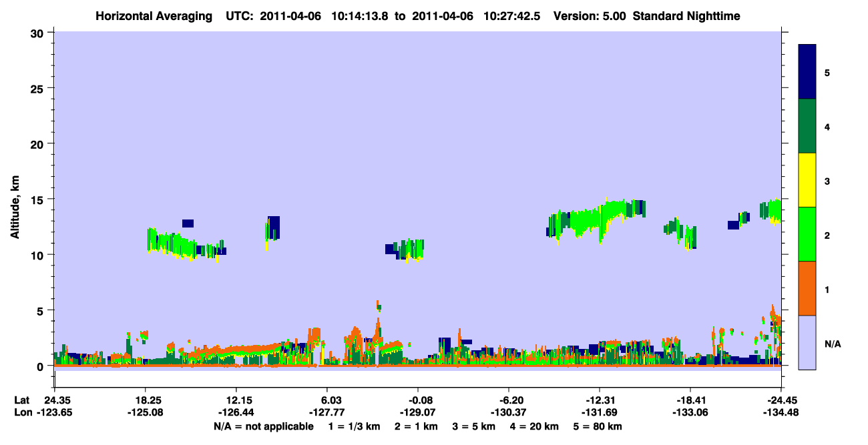Click the start time '10:14:13.8' in title

(x=361, y=15)
